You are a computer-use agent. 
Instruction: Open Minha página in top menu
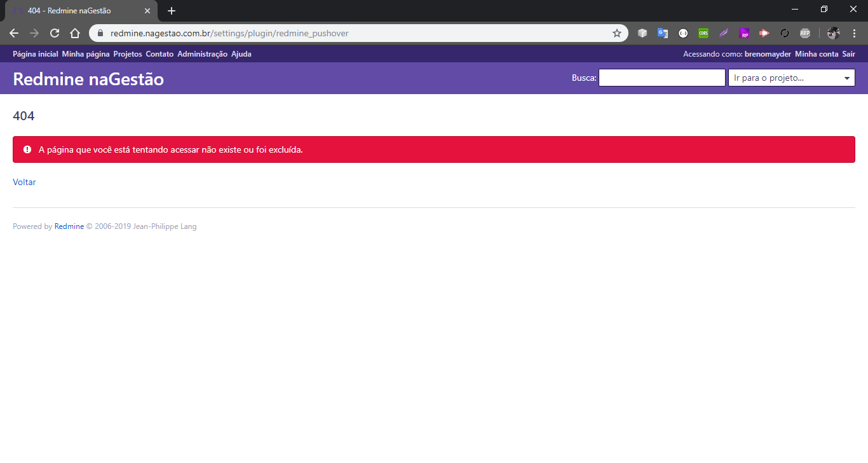[x=86, y=54]
